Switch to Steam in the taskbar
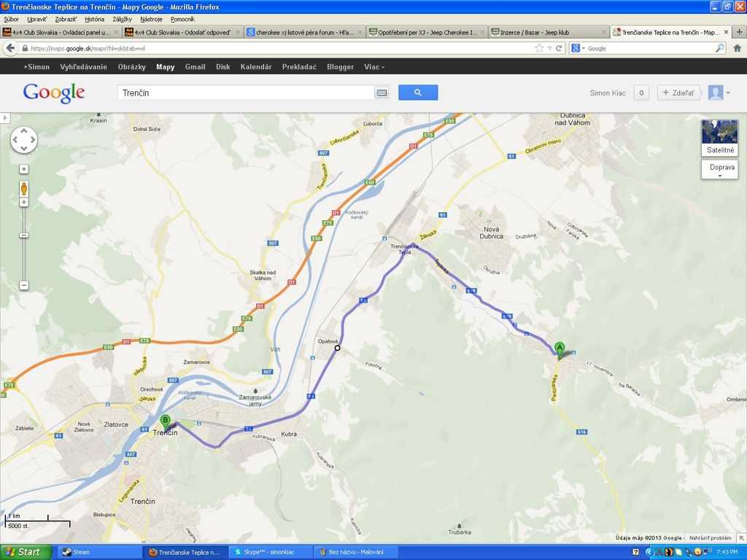This screenshot has height=560, width=747. 99,552
